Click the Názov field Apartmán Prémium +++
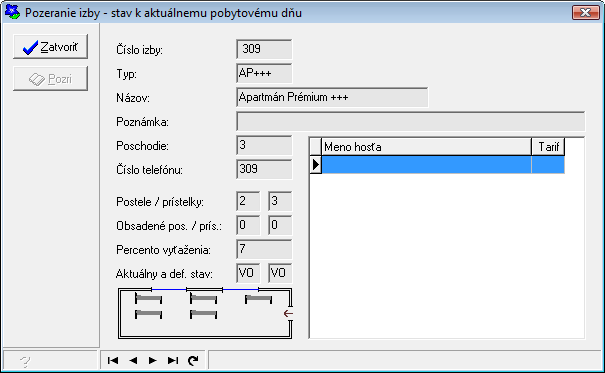Screen dimensions: 605x373 [x=332, y=97]
